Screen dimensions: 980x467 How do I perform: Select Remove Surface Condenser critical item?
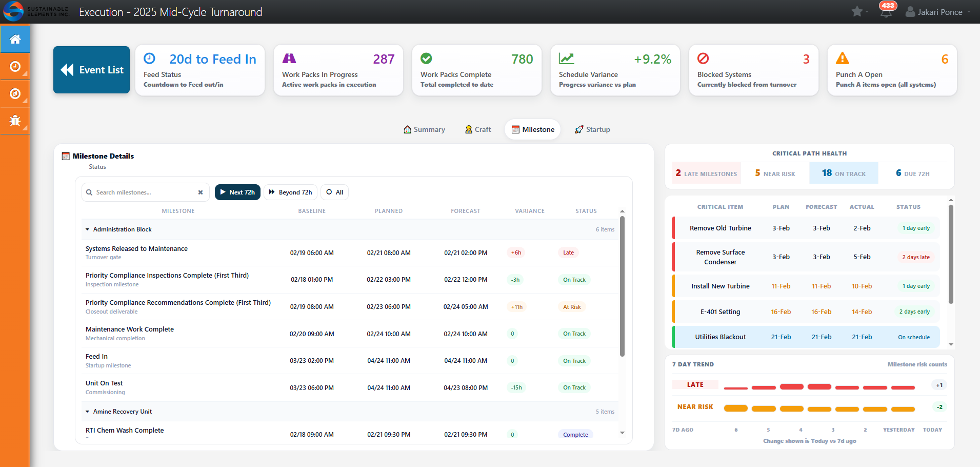tap(806, 257)
